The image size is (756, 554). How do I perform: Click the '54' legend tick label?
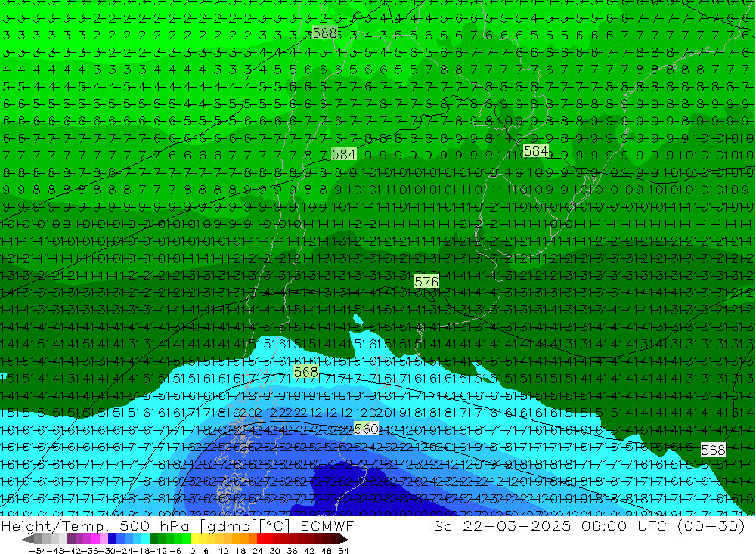(x=343, y=551)
